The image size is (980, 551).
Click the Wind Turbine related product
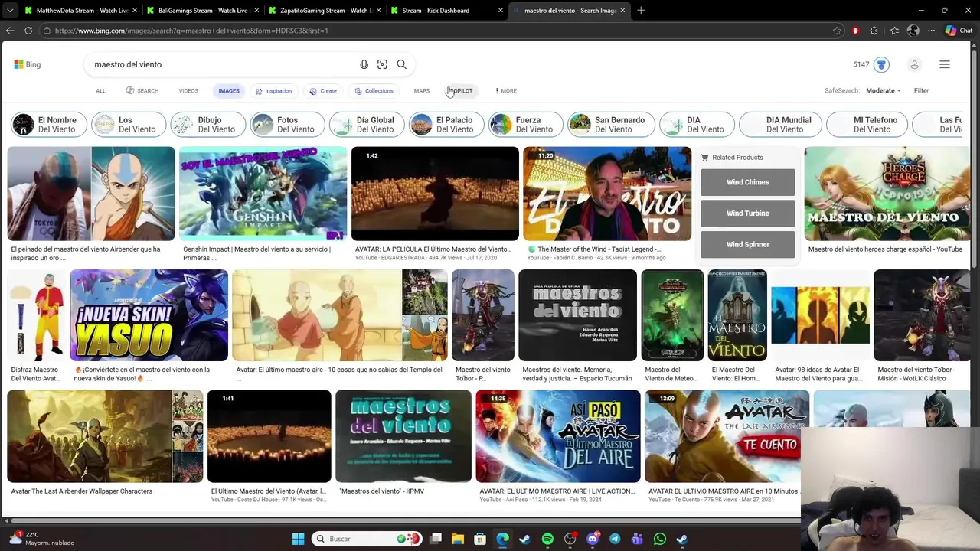tap(747, 214)
